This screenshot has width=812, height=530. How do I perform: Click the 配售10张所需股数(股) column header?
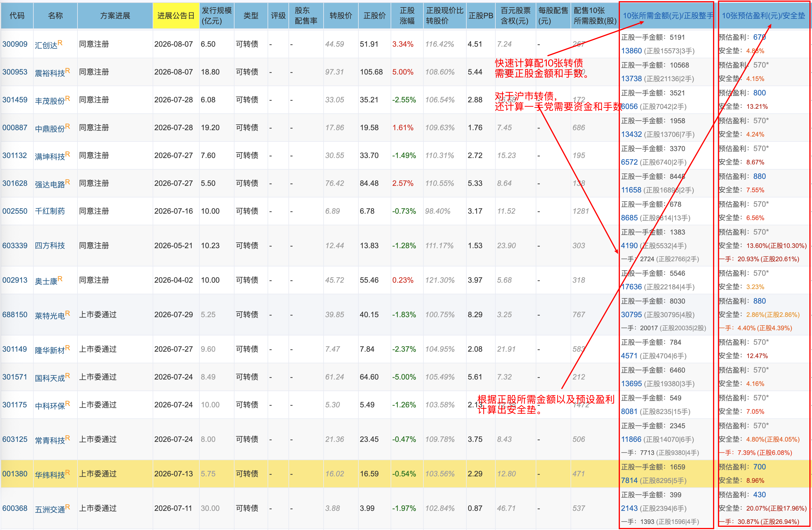[595, 16]
